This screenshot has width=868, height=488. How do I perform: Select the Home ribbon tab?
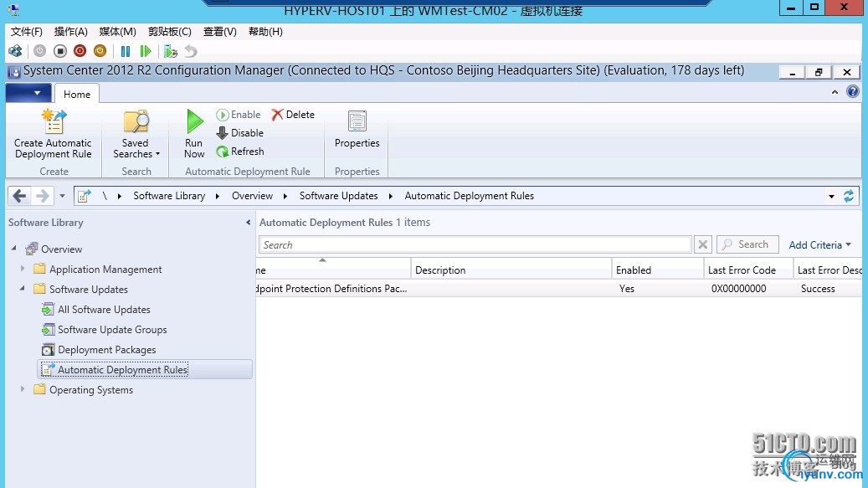[77, 94]
